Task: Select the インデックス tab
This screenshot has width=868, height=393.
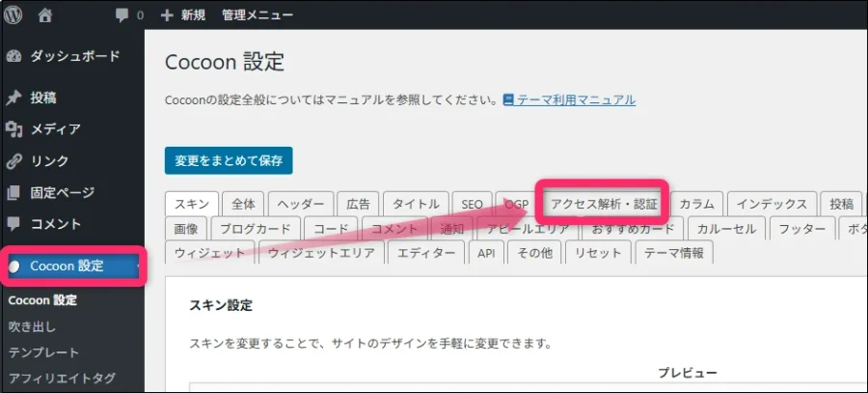Action: [x=772, y=204]
